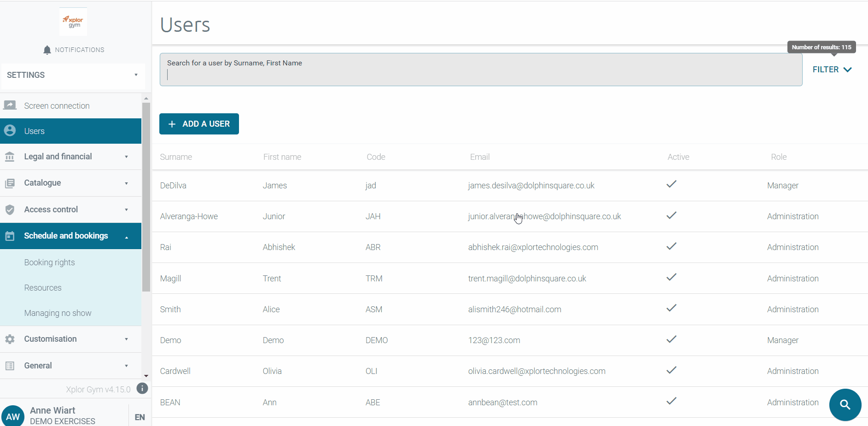The width and height of the screenshot is (868, 426).
Task: Expand General menu arrow
Action: pyautogui.click(x=126, y=366)
